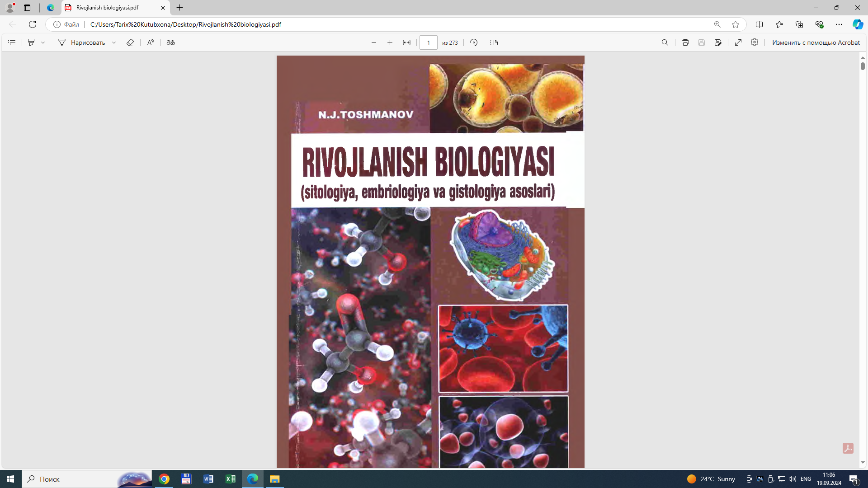
Task: Expand highlight color dropdown arrow
Action: pyautogui.click(x=43, y=42)
